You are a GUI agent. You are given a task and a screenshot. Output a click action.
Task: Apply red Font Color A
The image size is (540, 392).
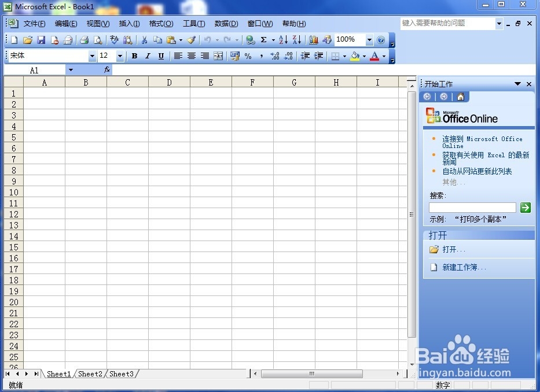pyautogui.click(x=374, y=56)
